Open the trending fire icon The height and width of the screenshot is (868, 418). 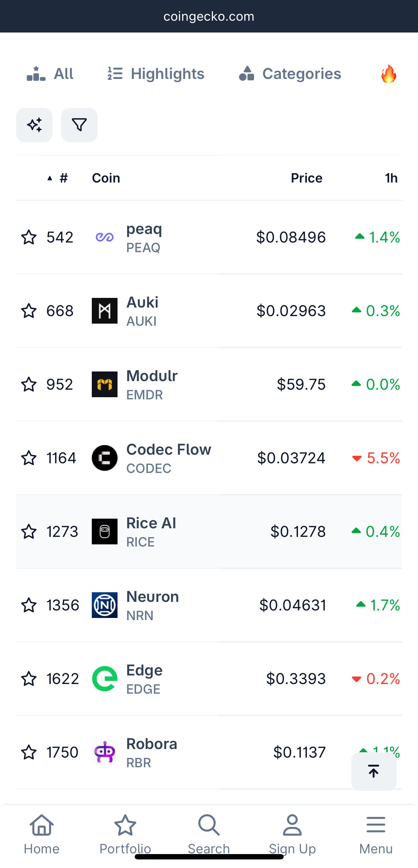tap(388, 74)
